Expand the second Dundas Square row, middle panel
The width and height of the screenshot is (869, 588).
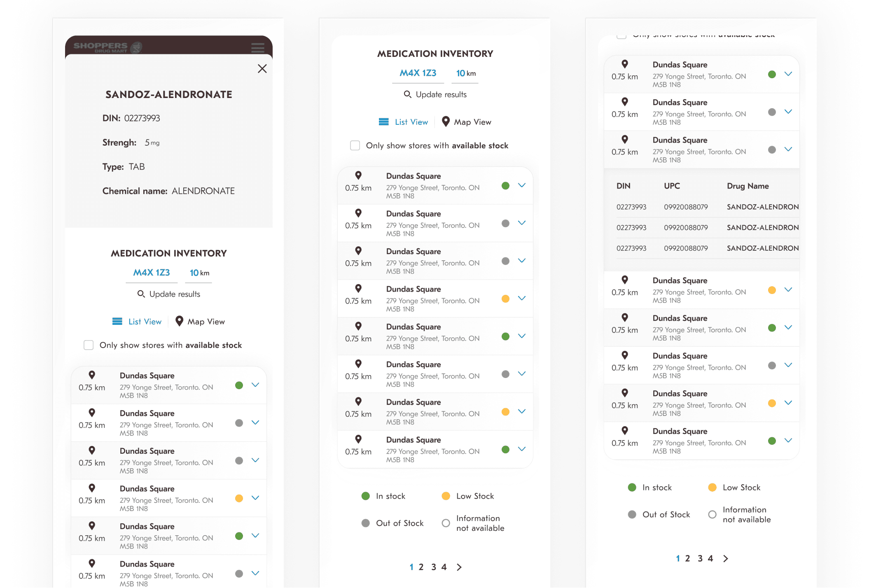point(522,223)
